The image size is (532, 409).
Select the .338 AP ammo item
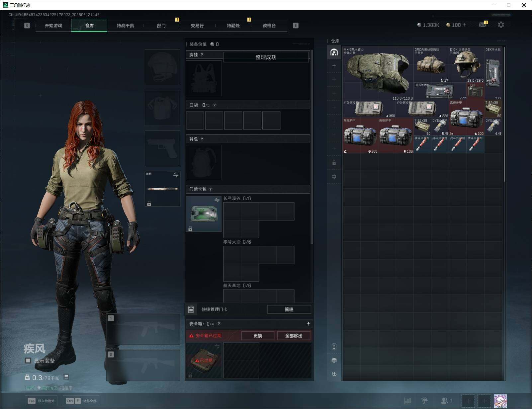click(x=476, y=91)
